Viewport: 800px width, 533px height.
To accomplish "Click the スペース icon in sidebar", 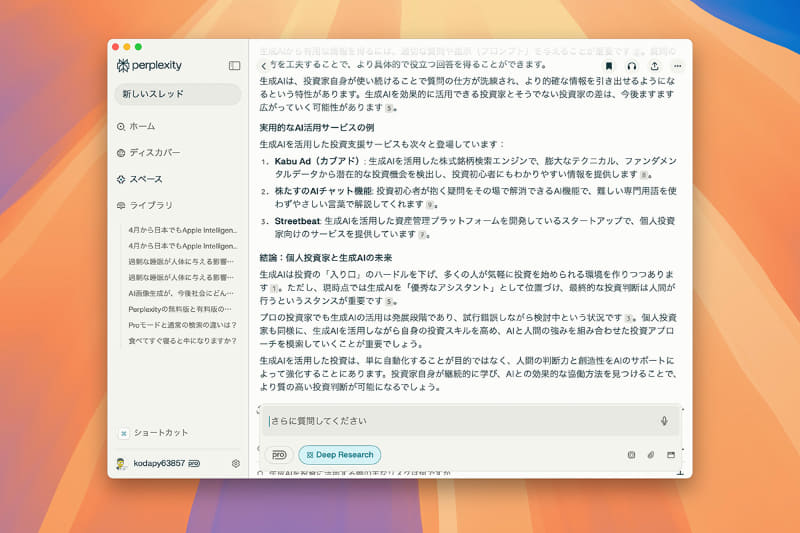I will click(x=121, y=180).
